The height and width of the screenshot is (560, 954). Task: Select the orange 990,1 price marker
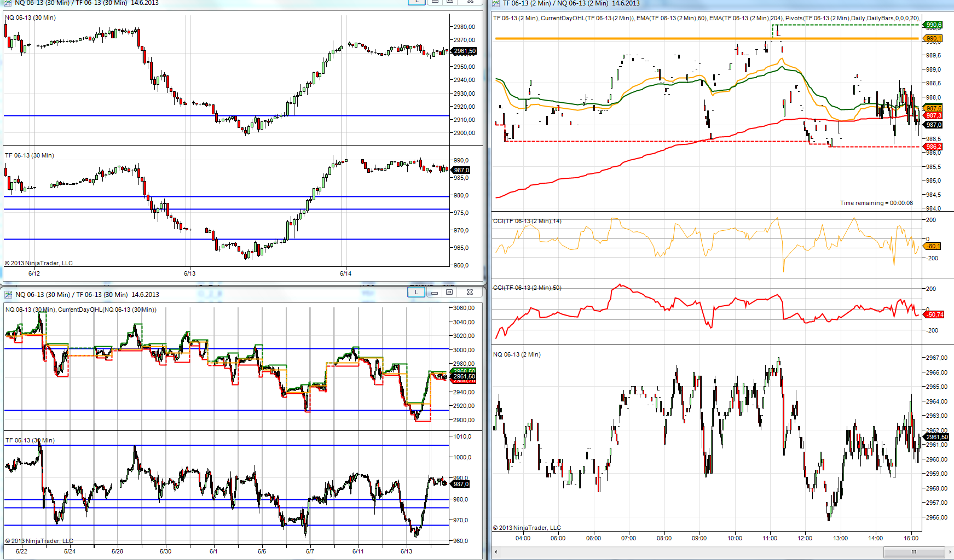pyautogui.click(x=933, y=38)
